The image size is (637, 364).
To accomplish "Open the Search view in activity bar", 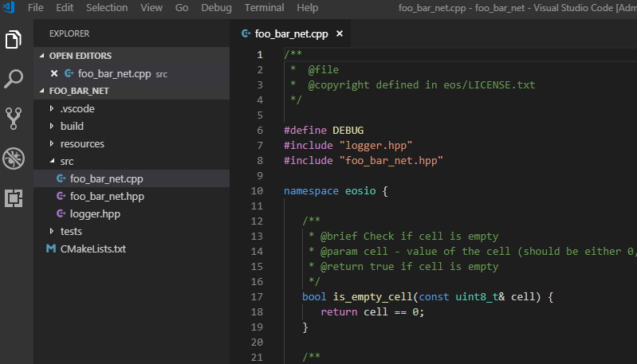I will pyautogui.click(x=14, y=79).
